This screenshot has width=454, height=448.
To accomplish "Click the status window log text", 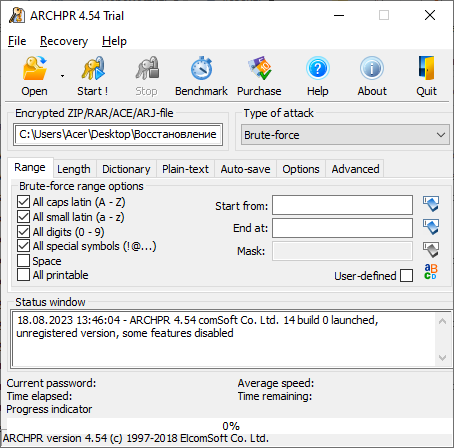I will (197, 326).
